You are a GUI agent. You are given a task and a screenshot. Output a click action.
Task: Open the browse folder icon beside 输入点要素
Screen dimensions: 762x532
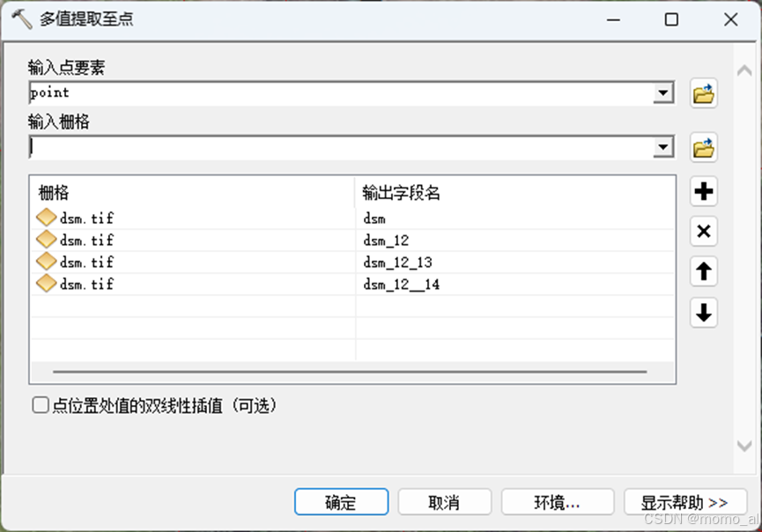pos(703,93)
